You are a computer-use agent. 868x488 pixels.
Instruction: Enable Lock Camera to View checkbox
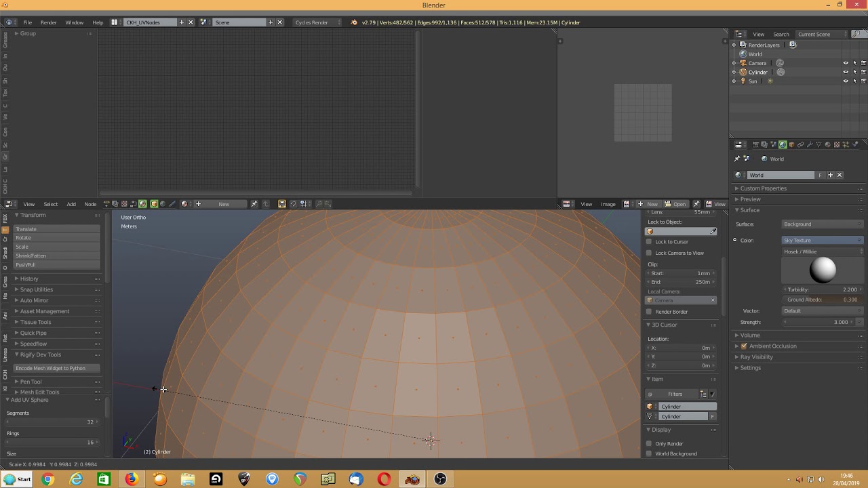[649, 253]
